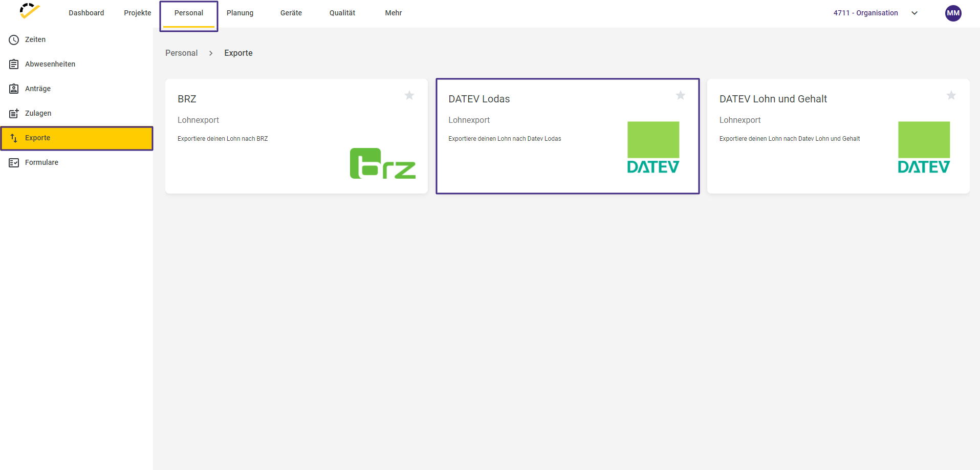Select Exporte in the sidebar
Viewport: 980px width, 470px height.
pyautogui.click(x=77, y=138)
